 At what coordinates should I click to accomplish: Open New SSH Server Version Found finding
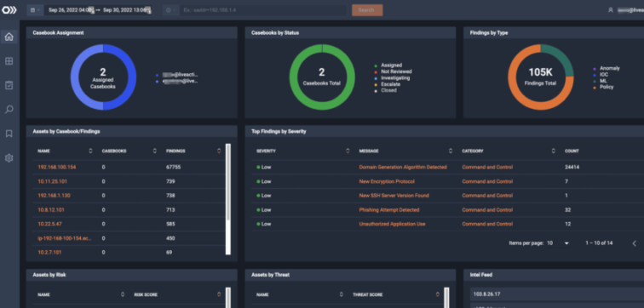(x=394, y=196)
